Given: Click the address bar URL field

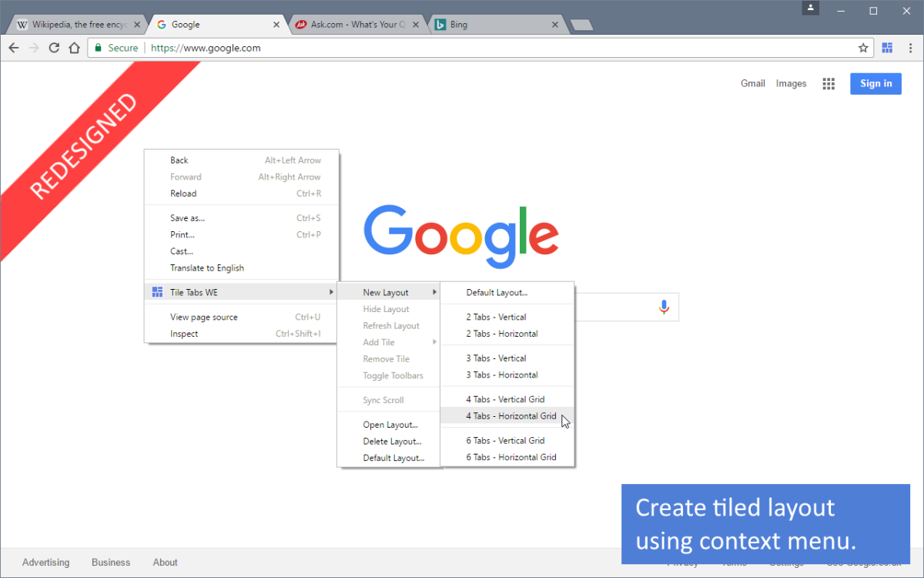Looking at the screenshot, I should click(462, 48).
